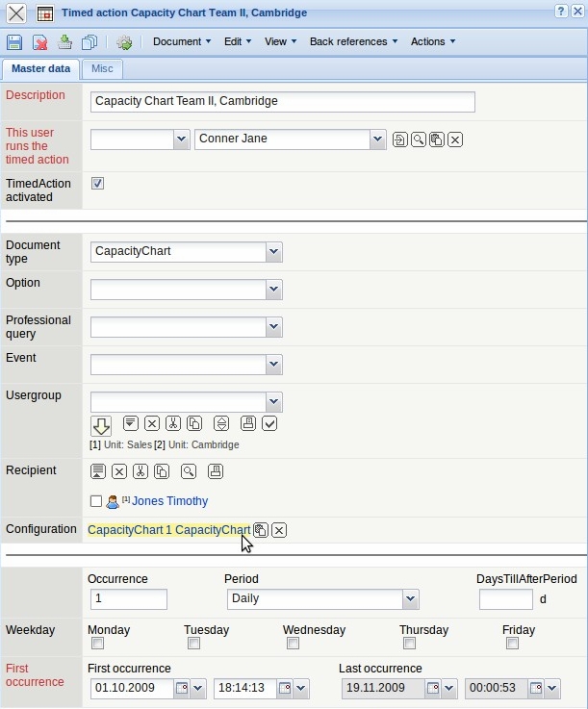Click the delete document toolbar icon
This screenshot has height=709, width=588.
(x=39, y=42)
